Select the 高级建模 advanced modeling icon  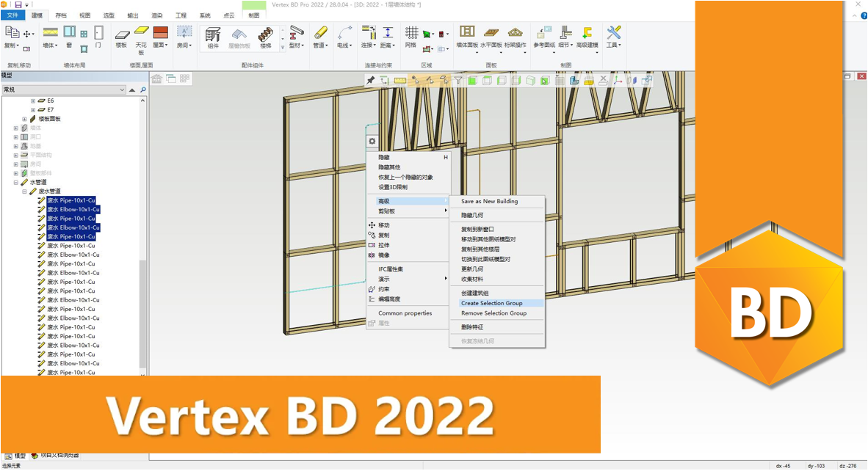(x=587, y=32)
